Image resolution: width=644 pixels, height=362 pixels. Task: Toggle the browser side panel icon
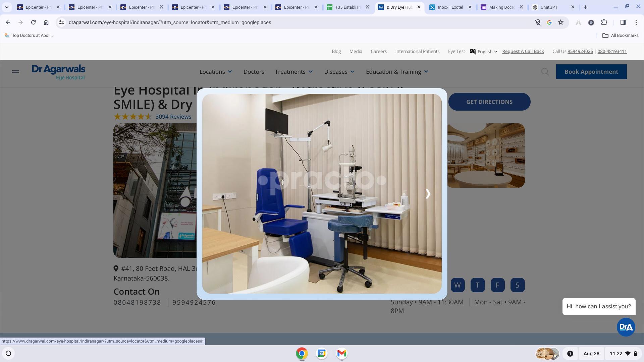click(x=623, y=22)
